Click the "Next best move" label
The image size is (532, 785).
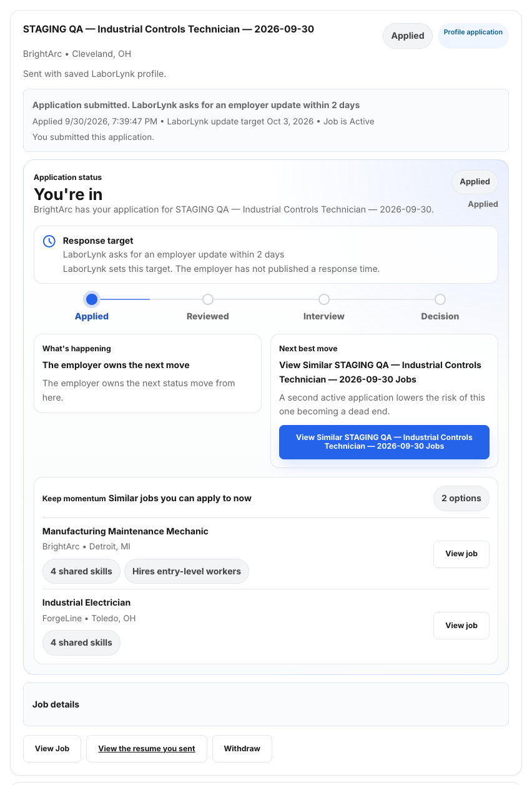coord(308,349)
